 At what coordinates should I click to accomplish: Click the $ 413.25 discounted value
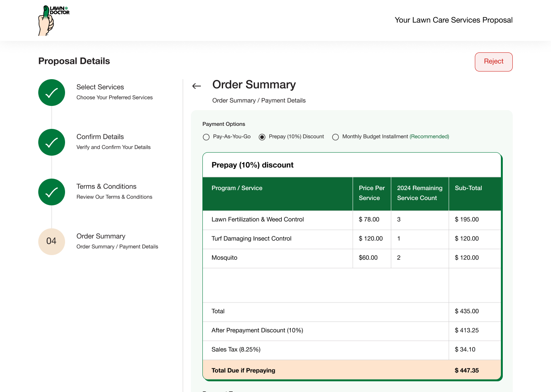467,330
